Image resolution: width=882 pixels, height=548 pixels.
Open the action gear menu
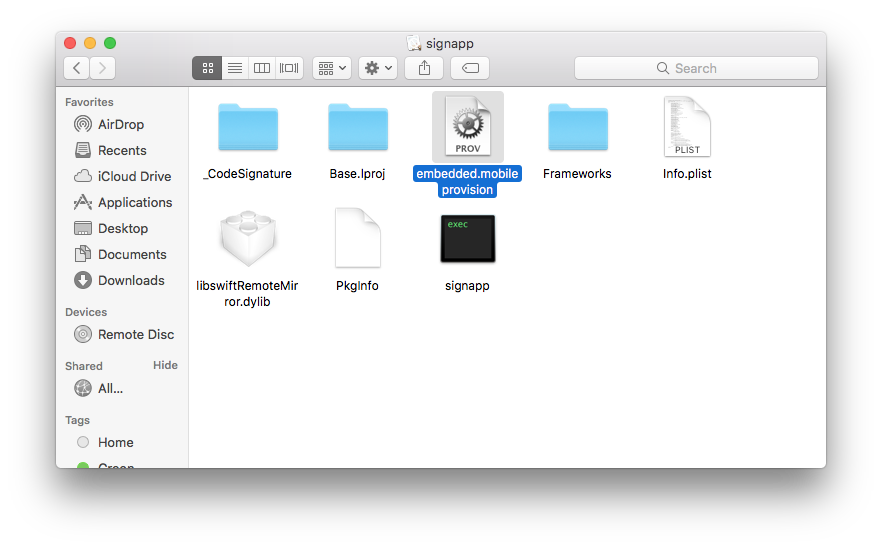coord(378,68)
